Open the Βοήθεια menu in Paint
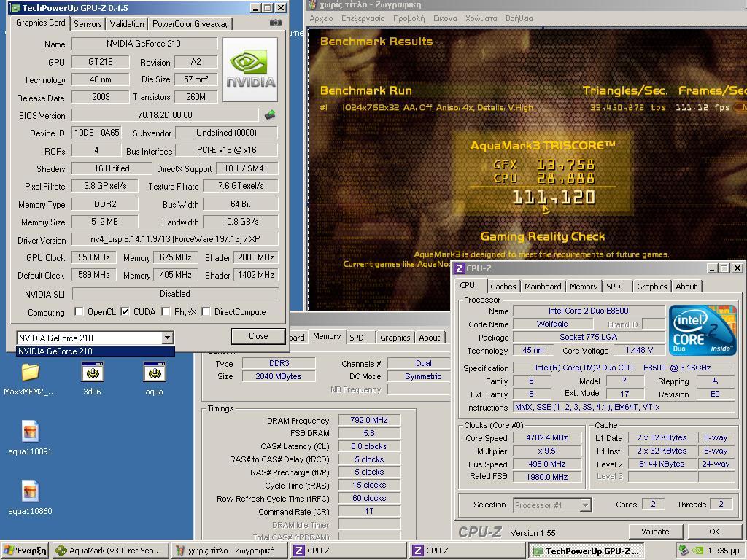This screenshot has width=747, height=560. coord(519,18)
